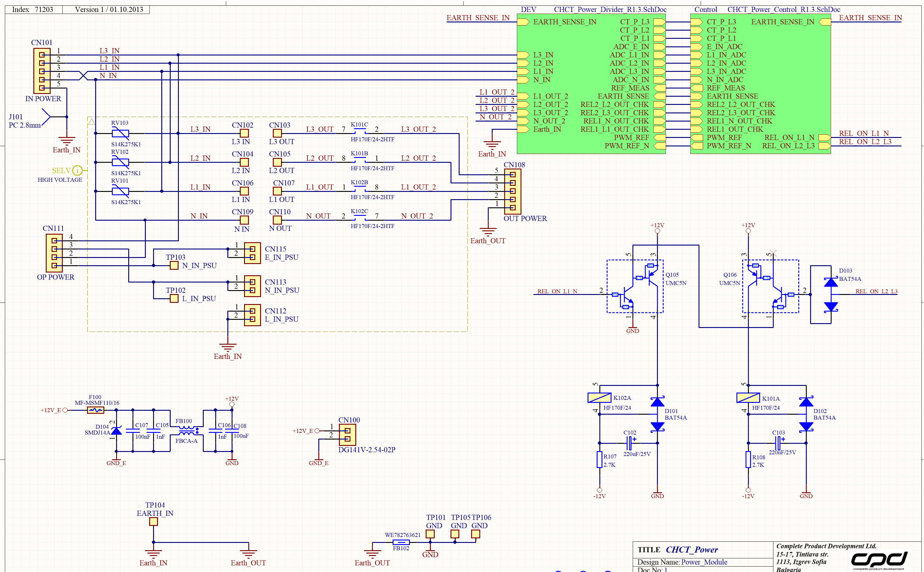Viewport: 924px width, 572px height.
Task: Select the CN100 two-pin connector symbol
Action: [x=347, y=435]
